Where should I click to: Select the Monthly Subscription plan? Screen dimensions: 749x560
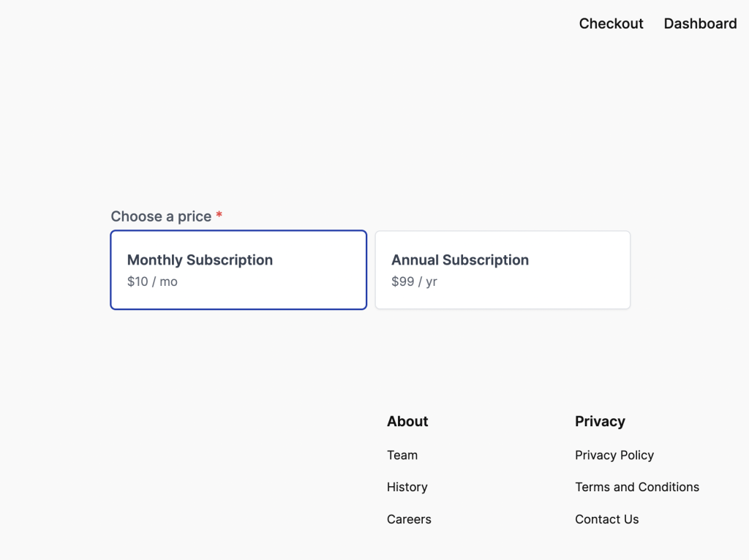pyautogui.click(x=238, y=269)
